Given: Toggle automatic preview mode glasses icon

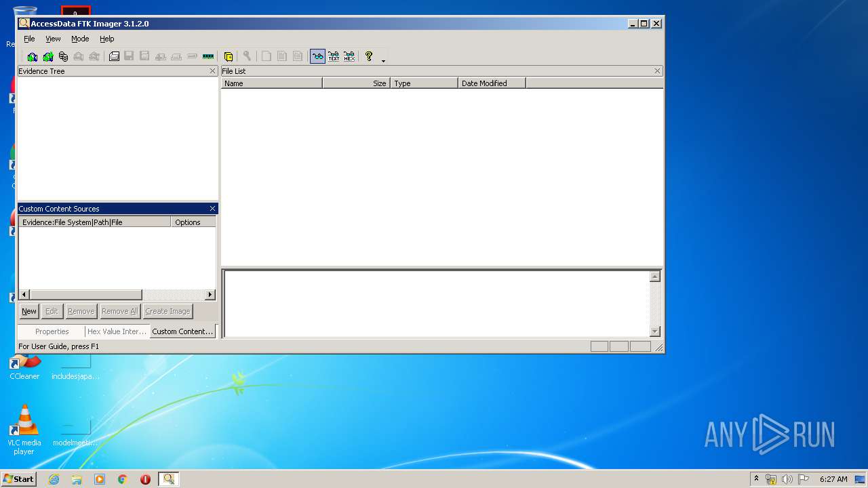Looking at the screenshot, I should pos(317,56).
